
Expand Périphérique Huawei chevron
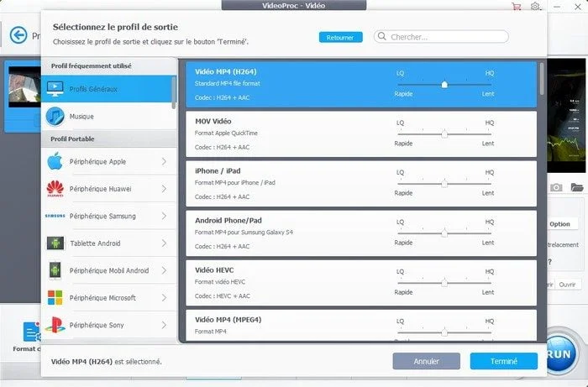click(x=164, y=189)
